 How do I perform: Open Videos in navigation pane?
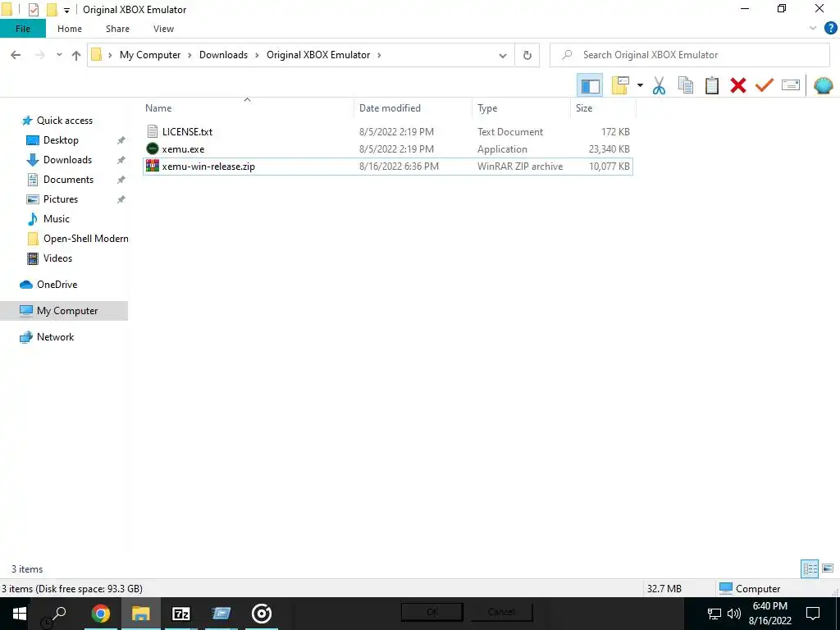click(57, 258)
